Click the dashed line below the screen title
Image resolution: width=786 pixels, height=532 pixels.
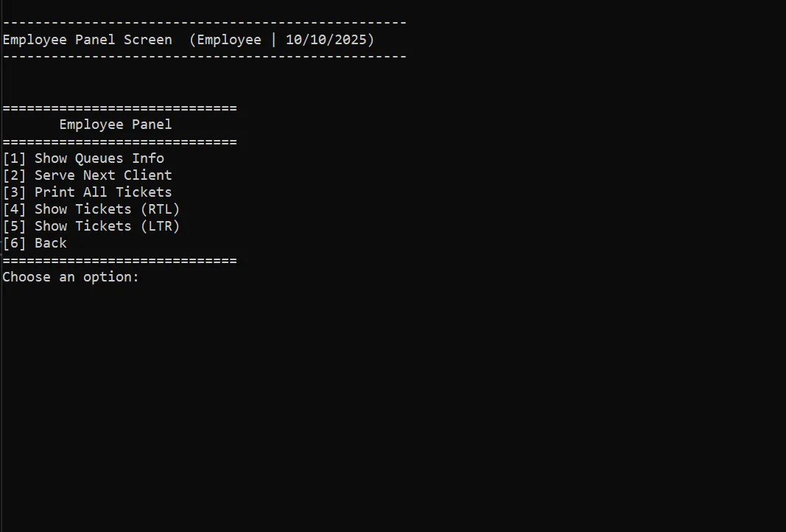pos(204,57)
